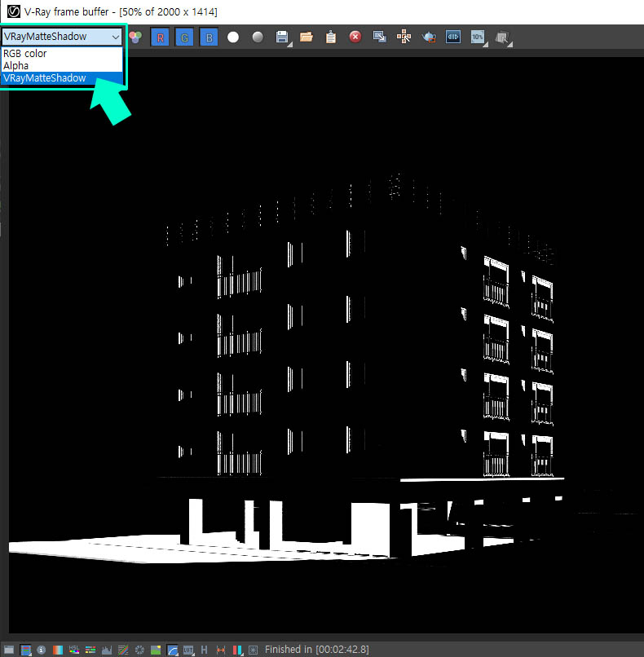Toggle white balance correction icon
The width and height of the screenshot is (644, 657).
pyautogui.click(x=57, y=650)
